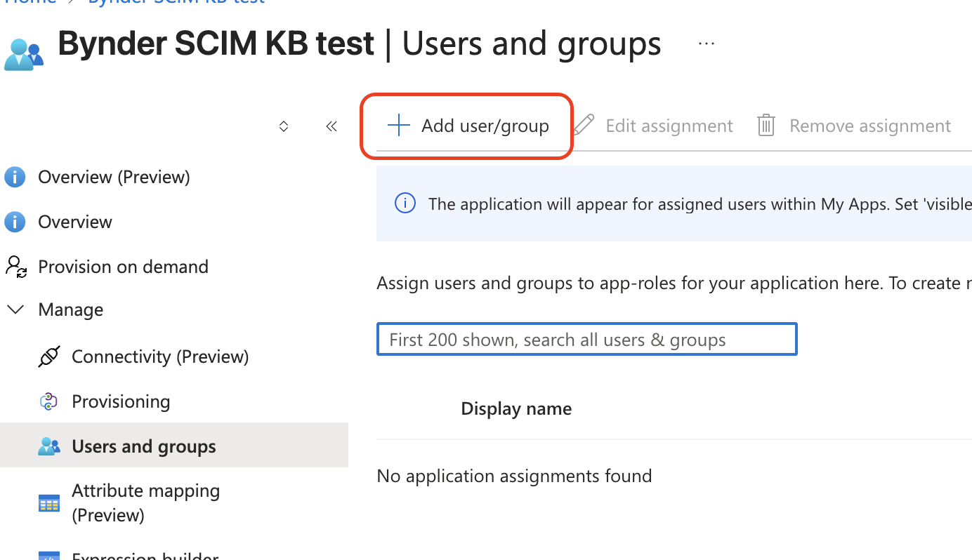Collapse the sidebar using the double-chevron
This screenshot has height=560, width=972.
click(x=331, y=126)
